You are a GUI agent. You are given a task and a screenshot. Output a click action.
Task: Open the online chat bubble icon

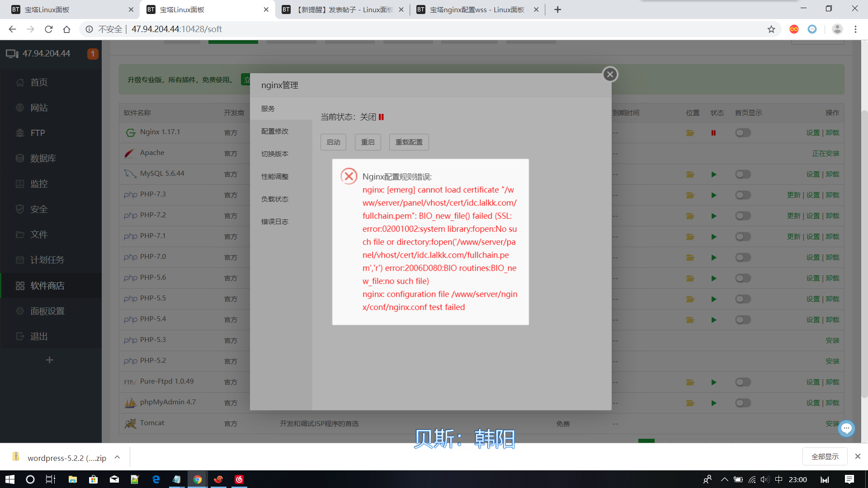coord(846,428)
